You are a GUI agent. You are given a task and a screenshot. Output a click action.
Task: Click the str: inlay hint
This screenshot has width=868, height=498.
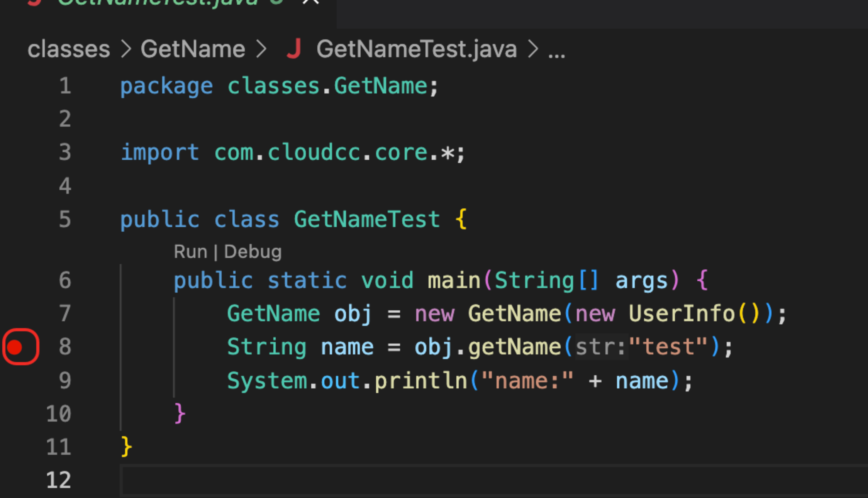pyautogui.click(x=601, y=347)
